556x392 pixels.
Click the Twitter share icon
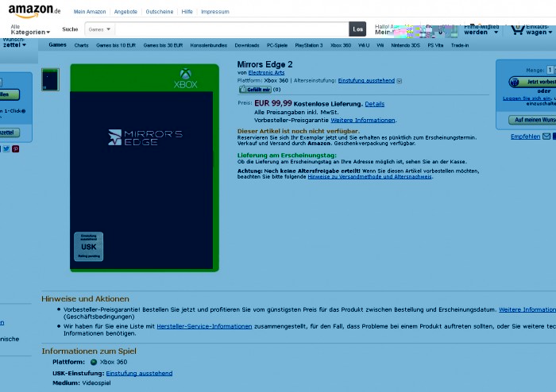pyautogui.click(x=6, y=148)
